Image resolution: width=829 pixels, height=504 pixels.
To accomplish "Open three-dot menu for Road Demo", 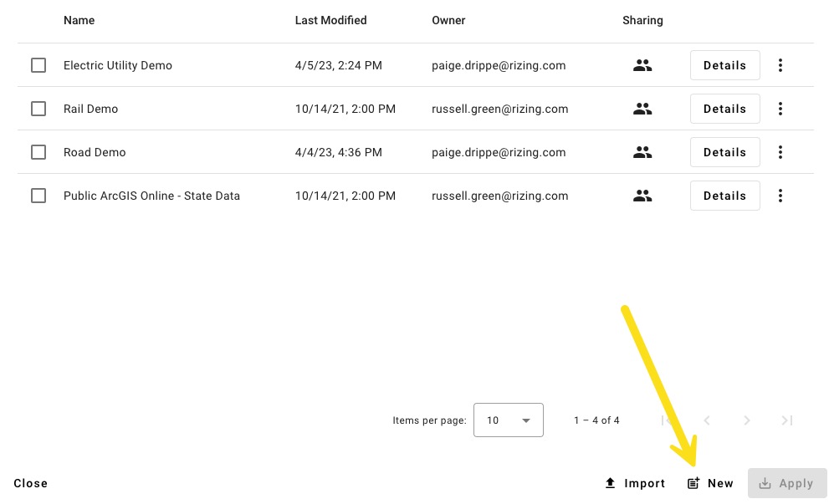I will [x=780, y=152].
